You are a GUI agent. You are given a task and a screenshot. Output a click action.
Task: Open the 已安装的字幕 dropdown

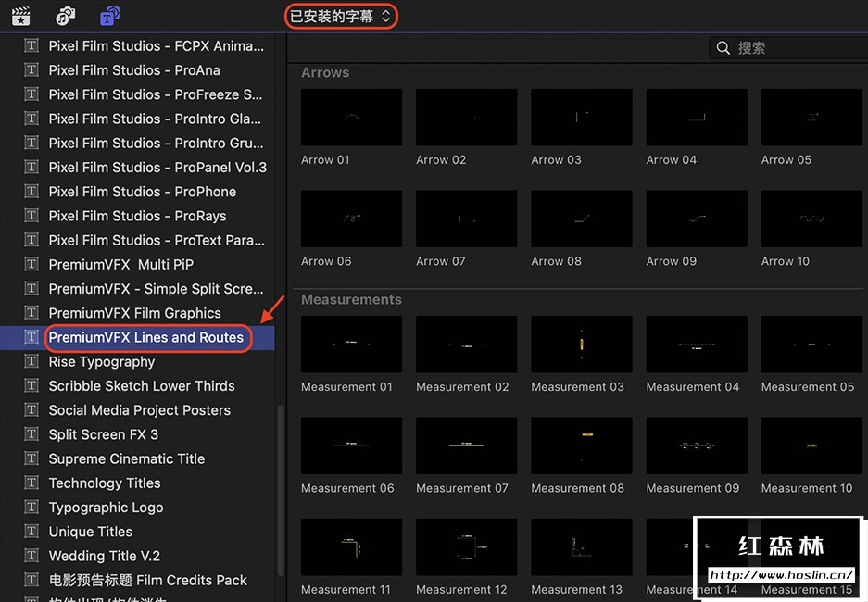pos(341,16)
